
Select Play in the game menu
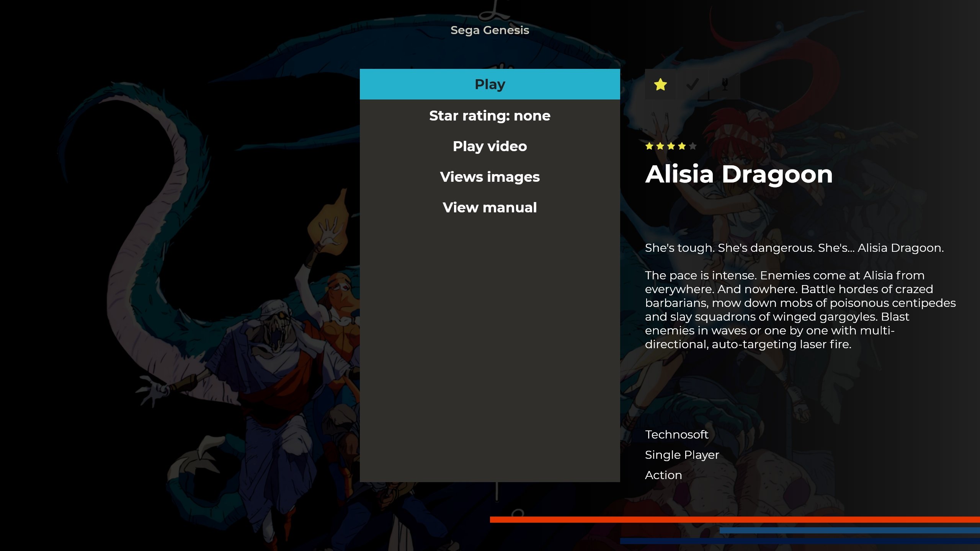click(490, 84)
